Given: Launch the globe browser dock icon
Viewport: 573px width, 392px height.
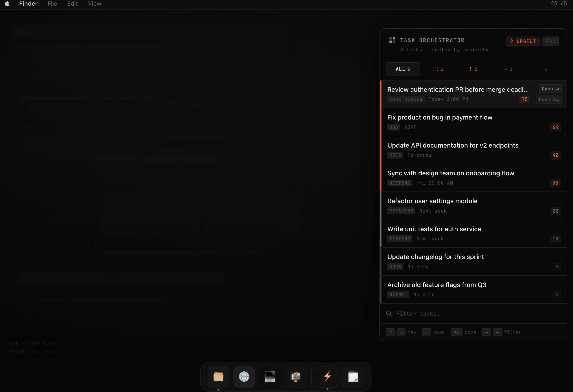Looking at the screenshot, I should pos(244,377).
